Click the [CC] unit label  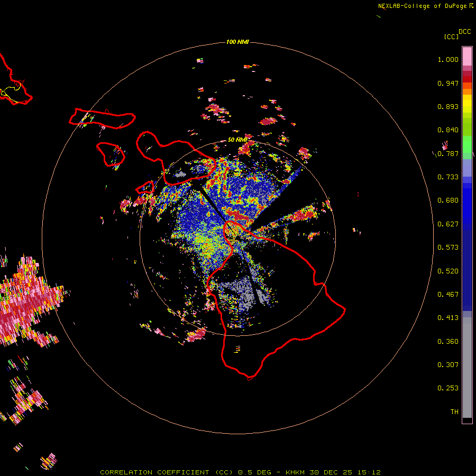(x=451, y=36)
